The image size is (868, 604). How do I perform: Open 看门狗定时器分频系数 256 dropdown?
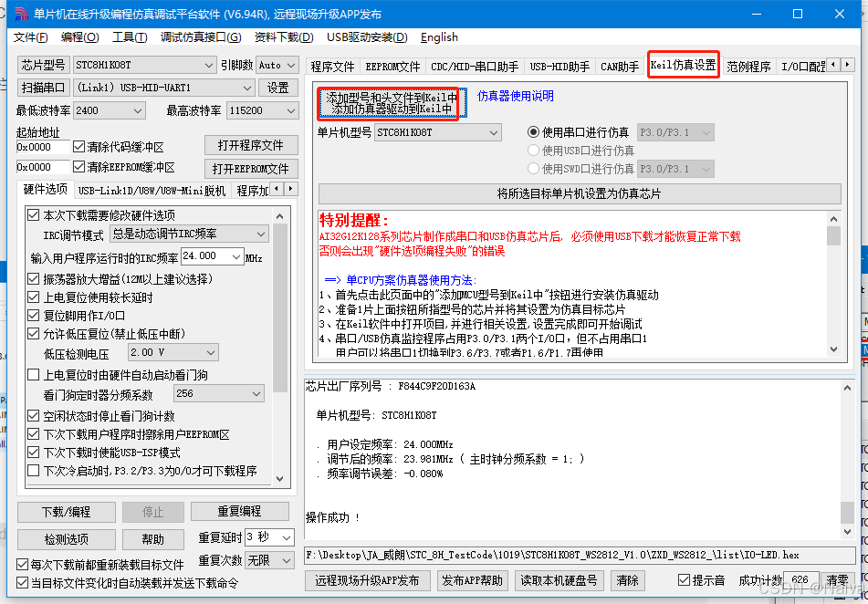[219, 393]
